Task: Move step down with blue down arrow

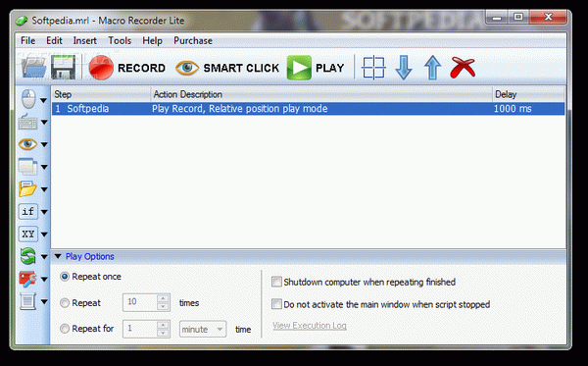Action: [404, 68]
